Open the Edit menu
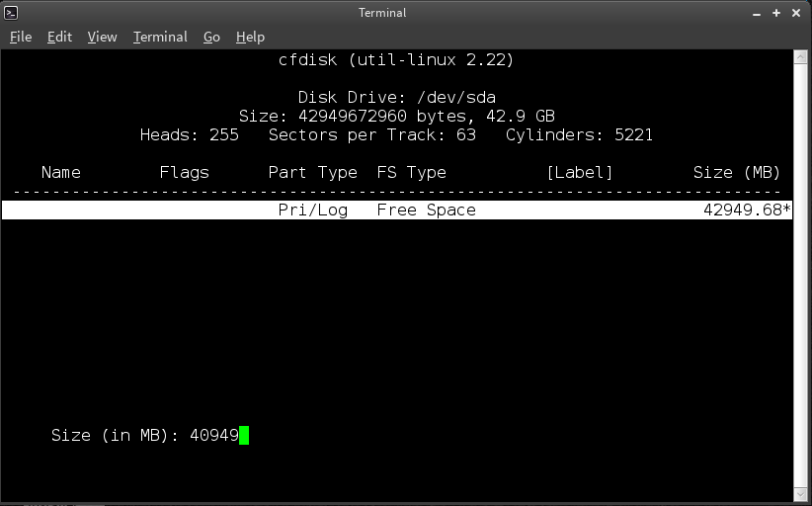This screenshot has height=506, width=812. click(x=59, y=37)
